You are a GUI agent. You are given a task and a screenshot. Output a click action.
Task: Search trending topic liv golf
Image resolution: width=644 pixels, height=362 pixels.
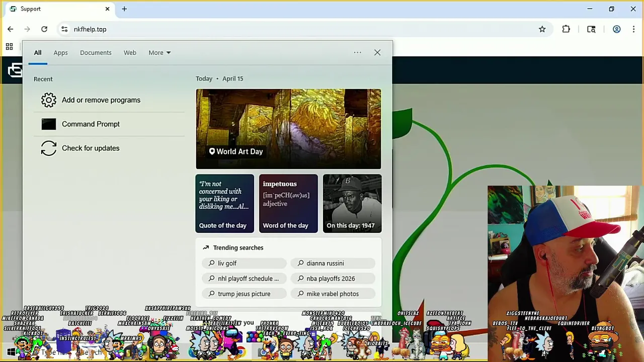coord(244,263)
